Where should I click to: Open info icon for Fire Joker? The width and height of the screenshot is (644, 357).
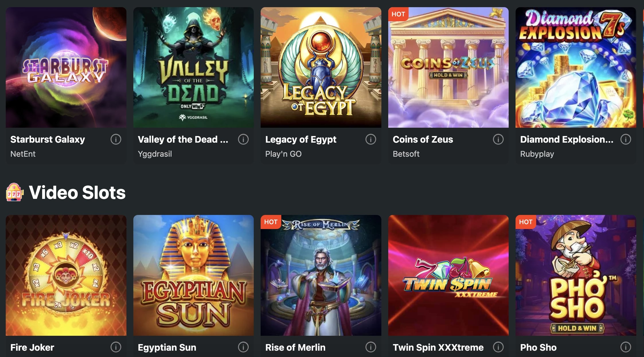(x=116, y=347)
